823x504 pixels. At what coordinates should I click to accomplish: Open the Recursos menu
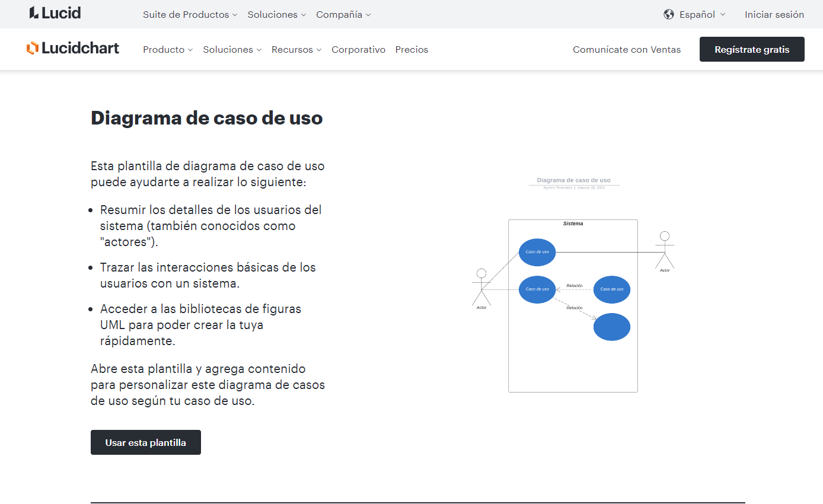click(296, 50)
